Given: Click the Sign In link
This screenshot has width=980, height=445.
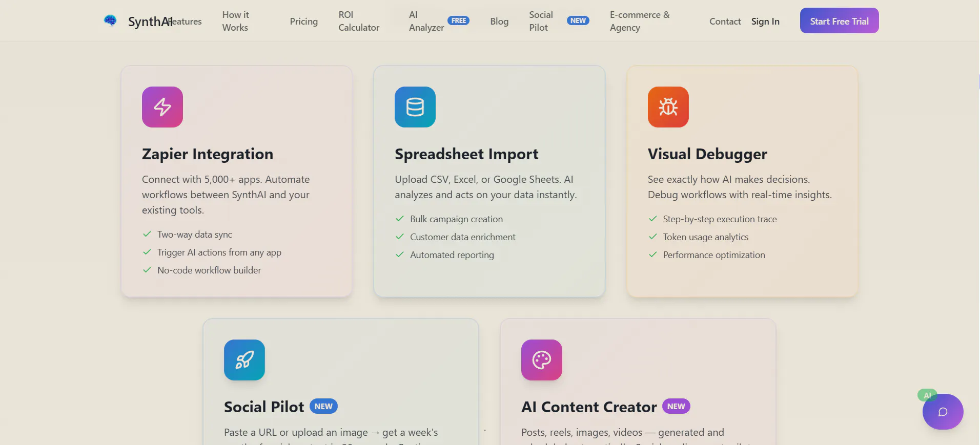Looking at the screenshot, I should point(765,22).
